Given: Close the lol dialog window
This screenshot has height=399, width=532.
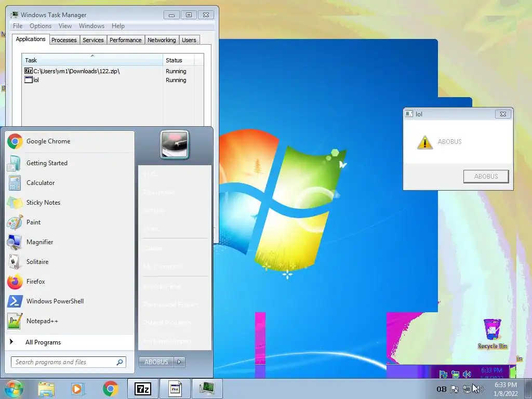Looking at the screenshot, I should pyautogui.click(x=503, y=114).
